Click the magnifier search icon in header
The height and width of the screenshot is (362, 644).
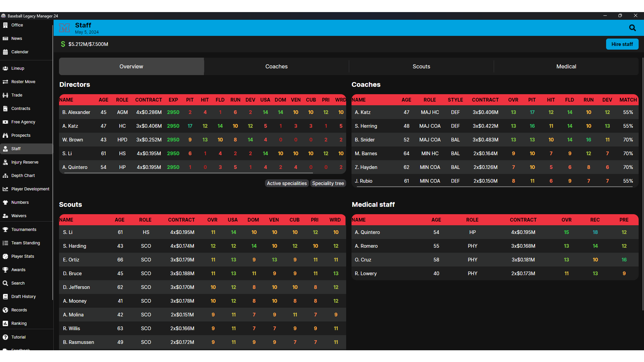pyautogui.click(x=632, y=28)
